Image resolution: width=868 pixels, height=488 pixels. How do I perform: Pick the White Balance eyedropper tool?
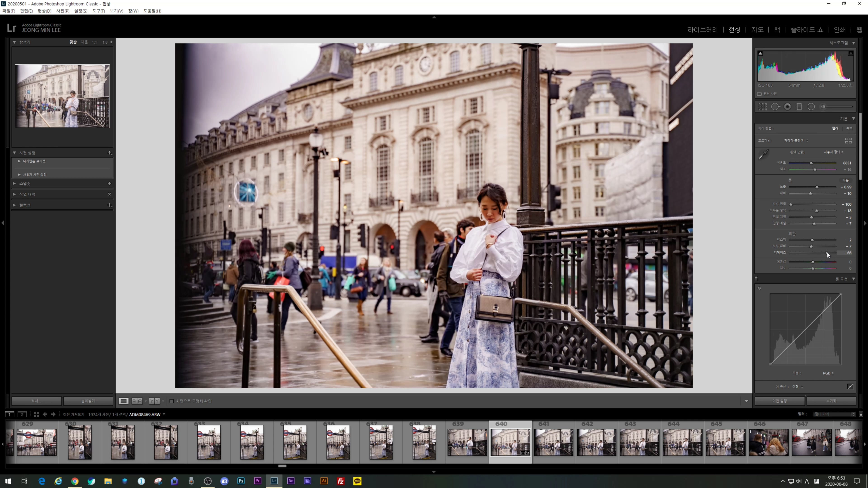[x=764, y=154]
